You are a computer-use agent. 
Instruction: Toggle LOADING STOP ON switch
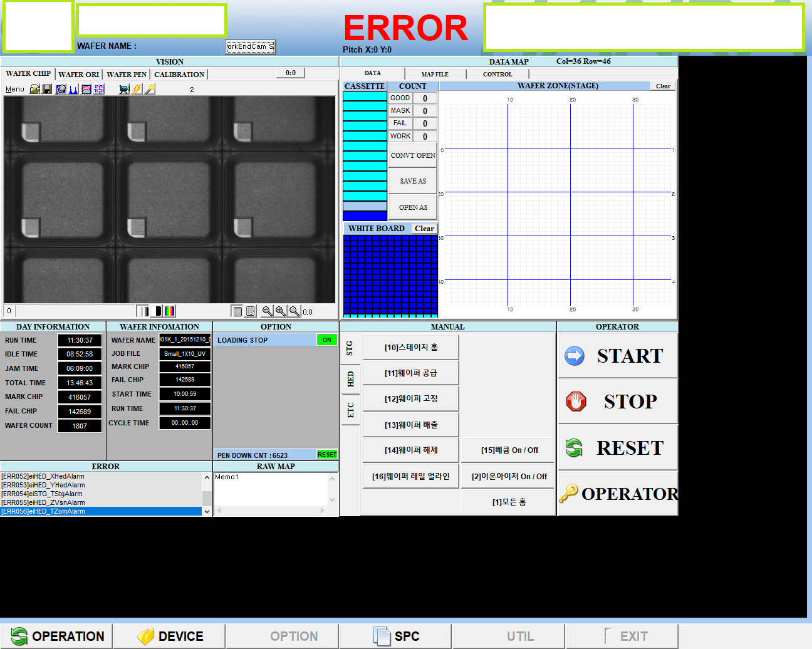pyautogui.click(x=326, y=340)
